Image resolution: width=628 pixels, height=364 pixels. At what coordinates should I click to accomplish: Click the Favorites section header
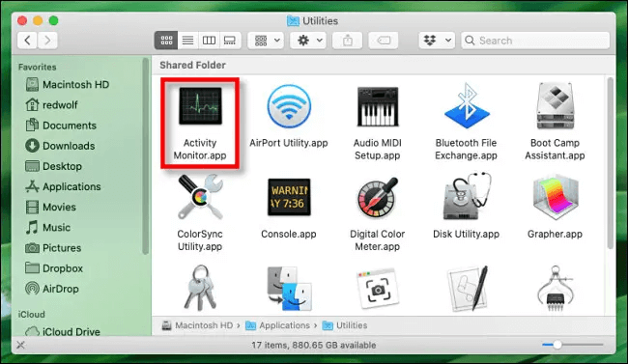(38, 67)
